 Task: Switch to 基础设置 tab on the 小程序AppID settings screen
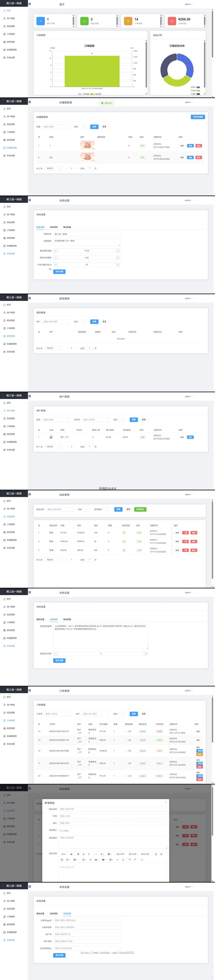pyautogui.click(x=40, y=913)
